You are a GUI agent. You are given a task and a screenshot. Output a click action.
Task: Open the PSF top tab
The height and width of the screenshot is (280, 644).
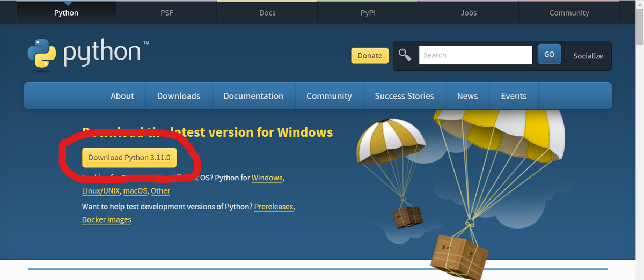coord(166,12)
